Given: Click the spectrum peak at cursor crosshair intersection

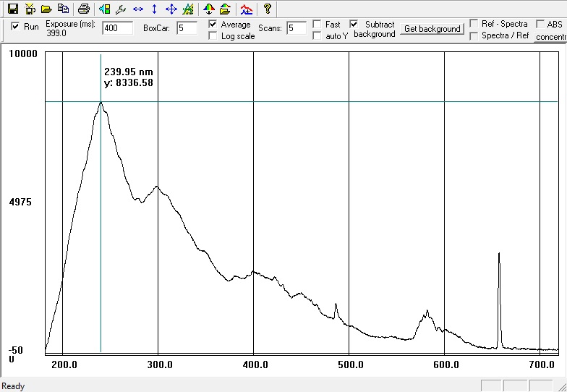Looking at the screenshot, I should coord(101,102).
